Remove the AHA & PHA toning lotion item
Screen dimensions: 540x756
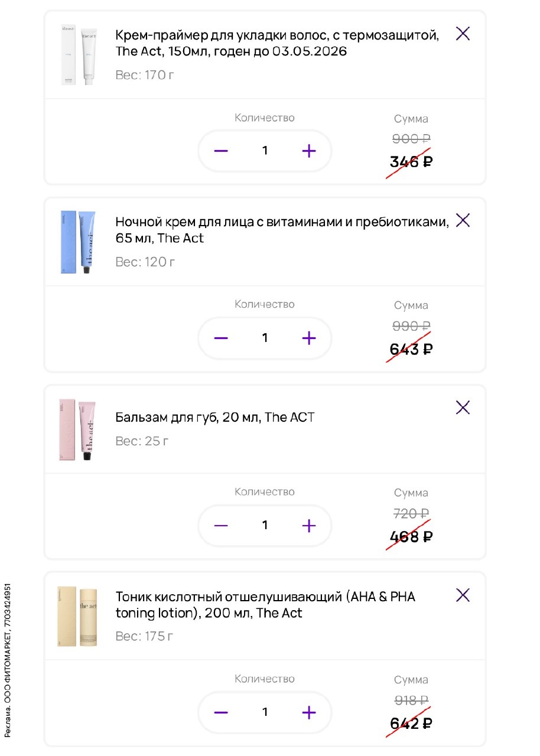tap(463, 595)
